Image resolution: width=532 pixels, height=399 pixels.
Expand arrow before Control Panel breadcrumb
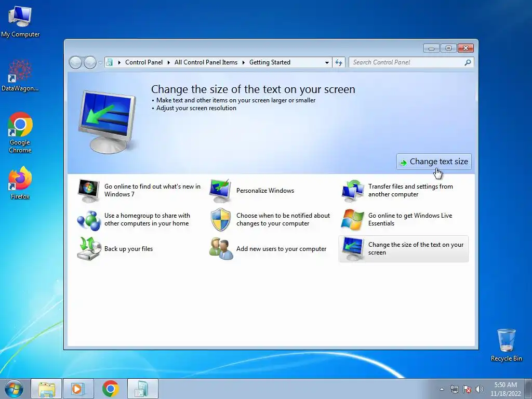click(119, 62)
